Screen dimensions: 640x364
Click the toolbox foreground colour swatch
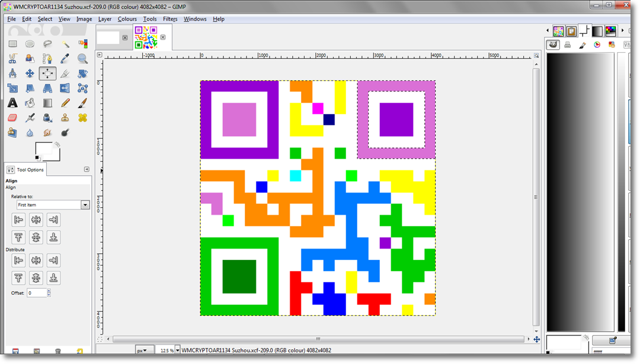pyautogui.click(x=43, y=149)
